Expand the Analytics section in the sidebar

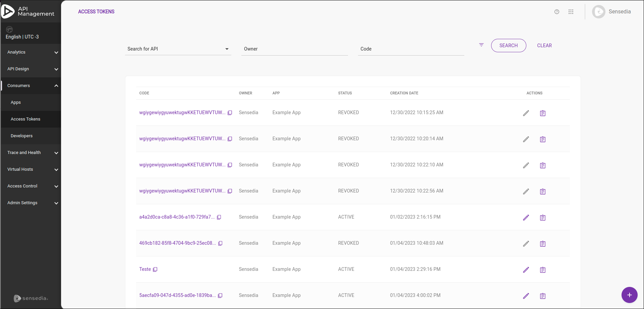point(31,52)
